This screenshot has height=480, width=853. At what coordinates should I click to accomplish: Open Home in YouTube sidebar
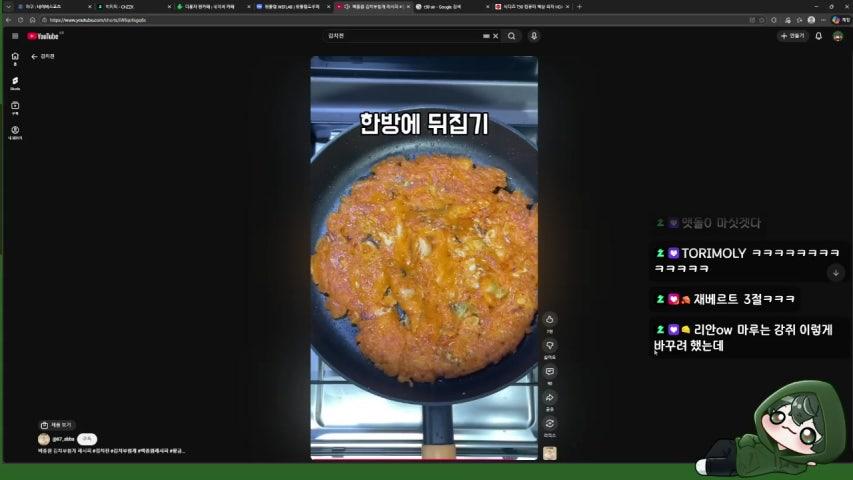pos(15,59)
